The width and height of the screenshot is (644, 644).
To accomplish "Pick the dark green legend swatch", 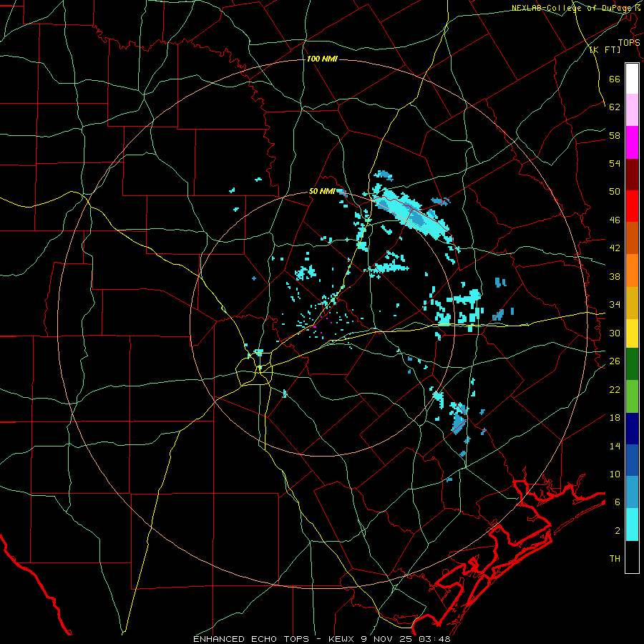I will click(x=632, y=364).
